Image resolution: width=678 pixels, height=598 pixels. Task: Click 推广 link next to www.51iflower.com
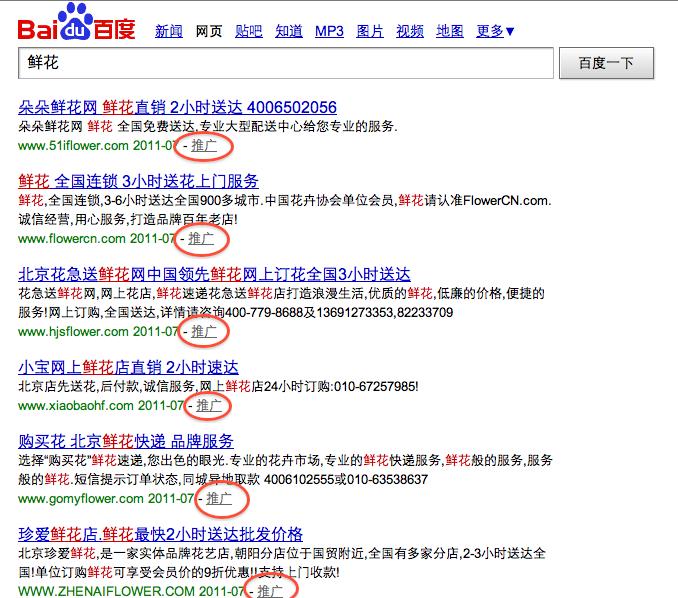coord(204,146)
